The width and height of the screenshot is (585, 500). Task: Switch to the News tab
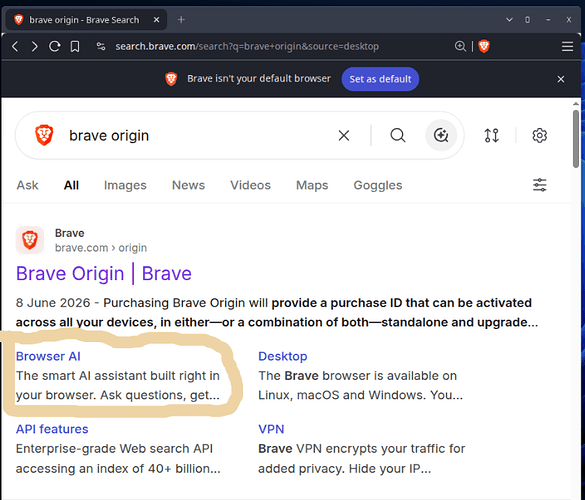tap(188, 185)
